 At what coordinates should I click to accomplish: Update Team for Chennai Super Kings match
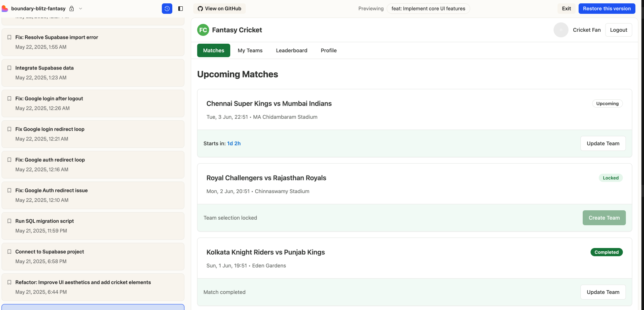coord(603,143)
